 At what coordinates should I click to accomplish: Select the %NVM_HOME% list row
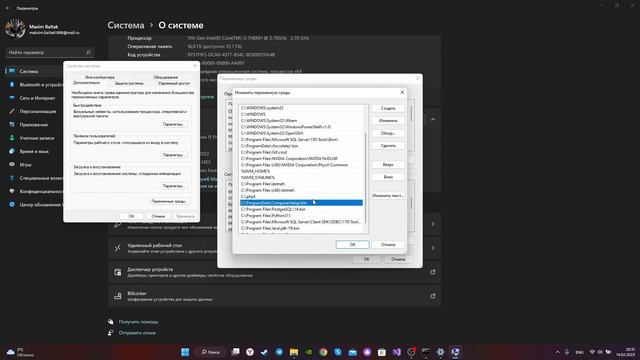(x=301, y=171)
